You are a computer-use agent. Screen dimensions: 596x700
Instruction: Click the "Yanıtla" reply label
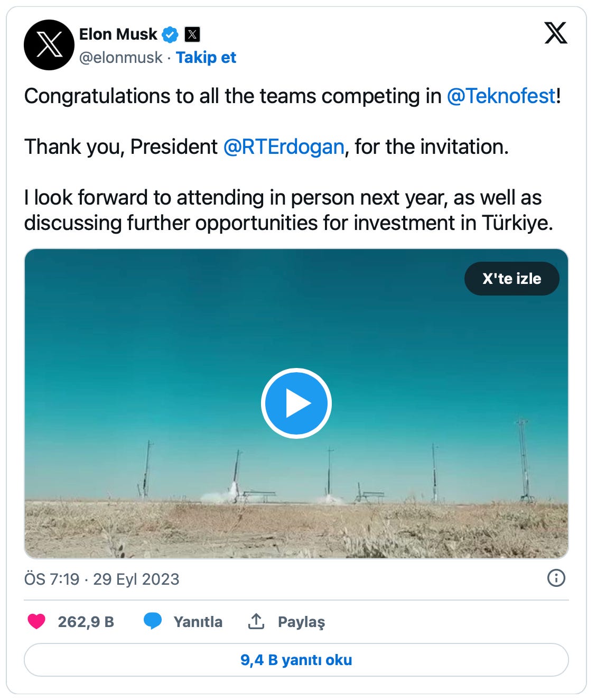[x=198, y=622]
